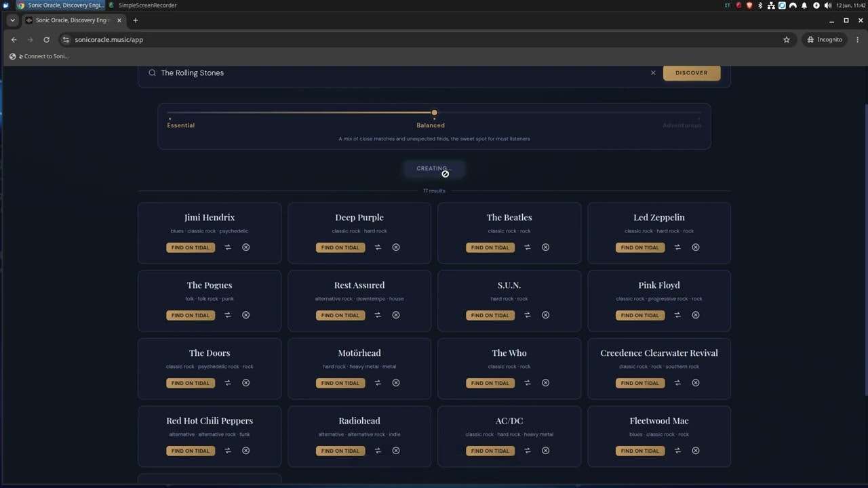
Task: Swap The Beatles for another artist
Action: point(528,247)
